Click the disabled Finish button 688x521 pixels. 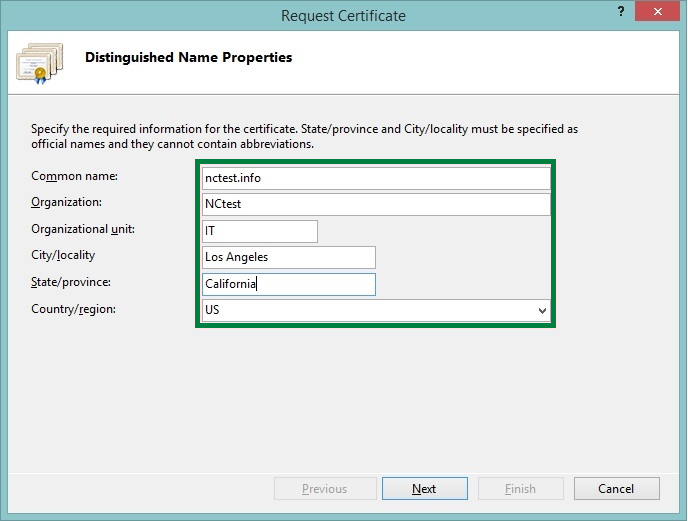pos(521,489)
